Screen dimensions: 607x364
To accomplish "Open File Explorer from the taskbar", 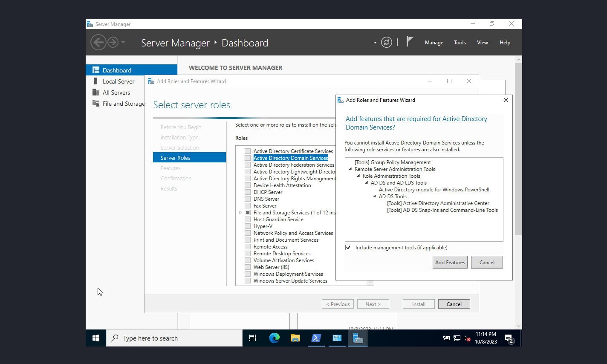I will pyautogui.click(x=295, y=338).
